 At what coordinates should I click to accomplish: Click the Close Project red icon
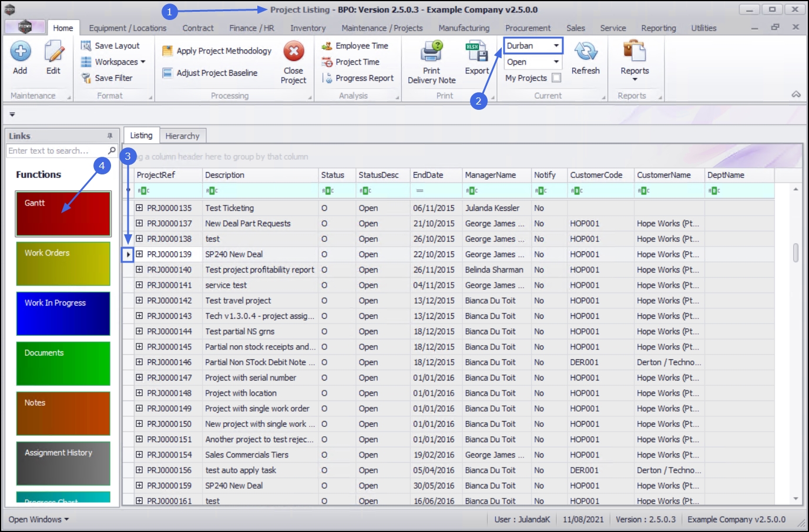[x=293, y=52]
